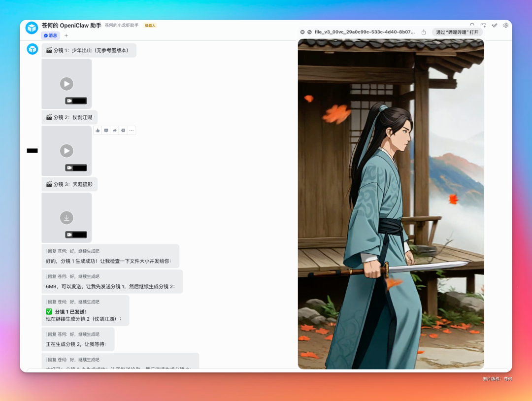
Task: Open the video via 哔哩哔哩 button
Action: [x=457, y=32]
